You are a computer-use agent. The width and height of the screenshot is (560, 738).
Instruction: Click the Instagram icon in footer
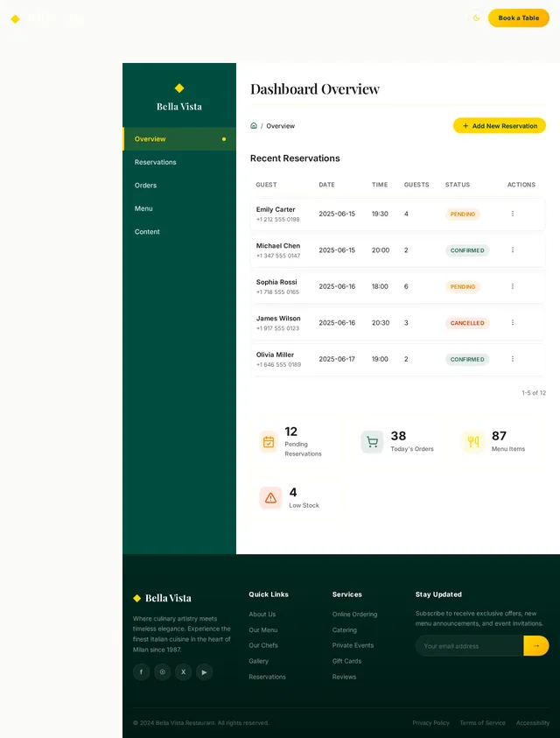(163, 671)
